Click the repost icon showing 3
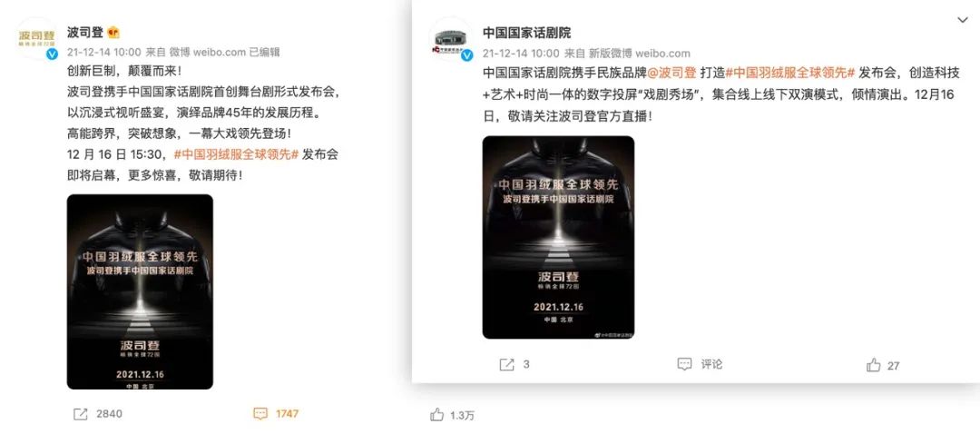 click(507, 364)
